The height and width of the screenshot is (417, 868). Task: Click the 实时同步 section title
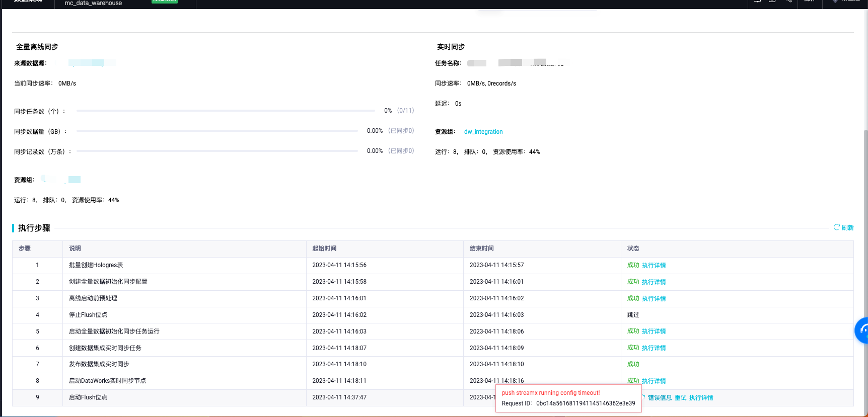click(x=451, y=47)
